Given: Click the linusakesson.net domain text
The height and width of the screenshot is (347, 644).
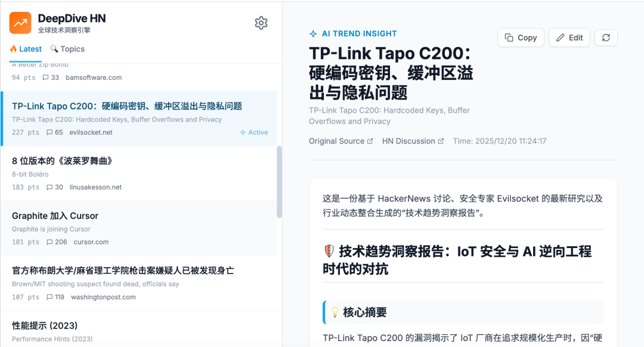Looking at the screenshot, I should tap(95, 187).
